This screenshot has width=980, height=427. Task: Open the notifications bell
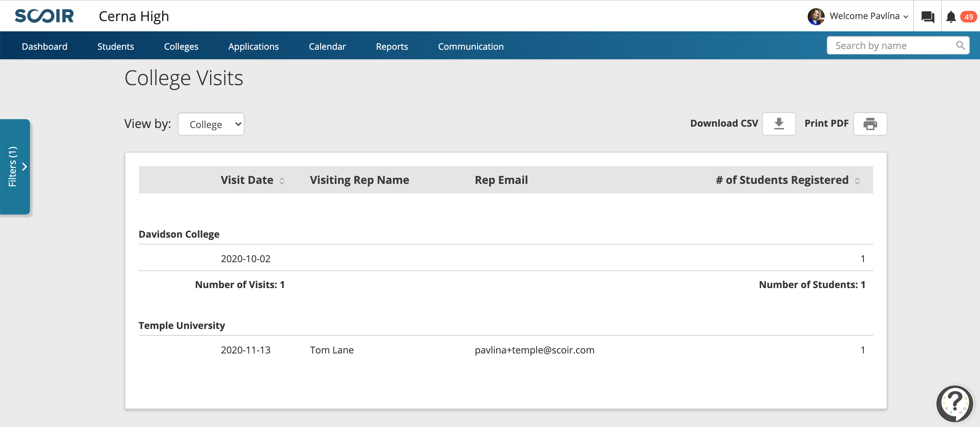[951, 17]
